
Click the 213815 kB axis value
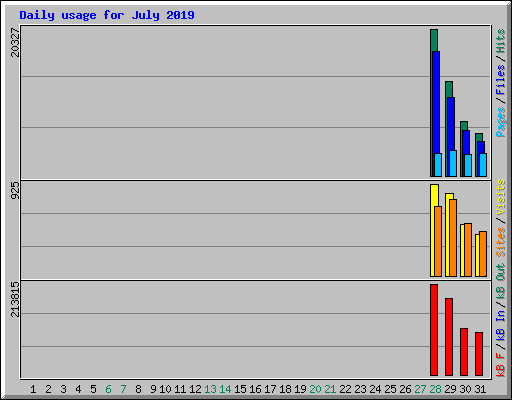(15, 299)
